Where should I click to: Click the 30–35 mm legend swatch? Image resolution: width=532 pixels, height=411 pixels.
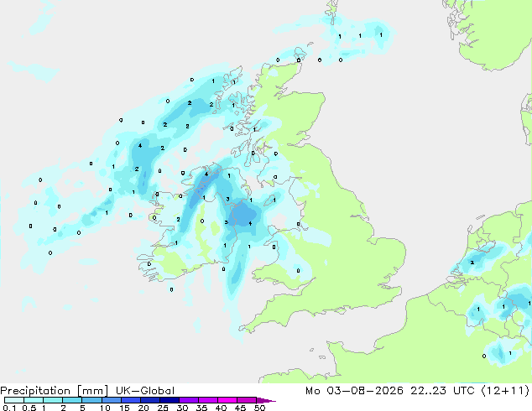[x=189, y=400]
